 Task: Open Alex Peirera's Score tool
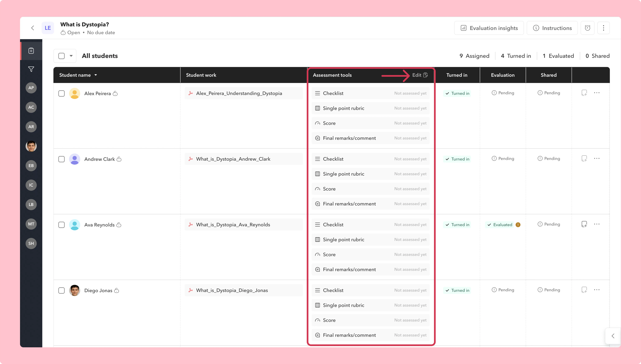tap(371, 123)
